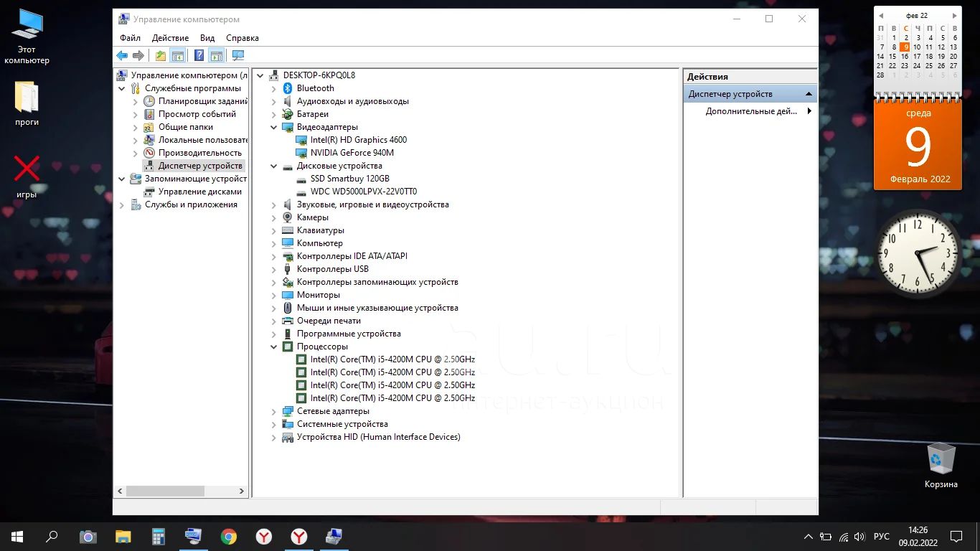Click the Bluetooth device category icon

[288, 88]
